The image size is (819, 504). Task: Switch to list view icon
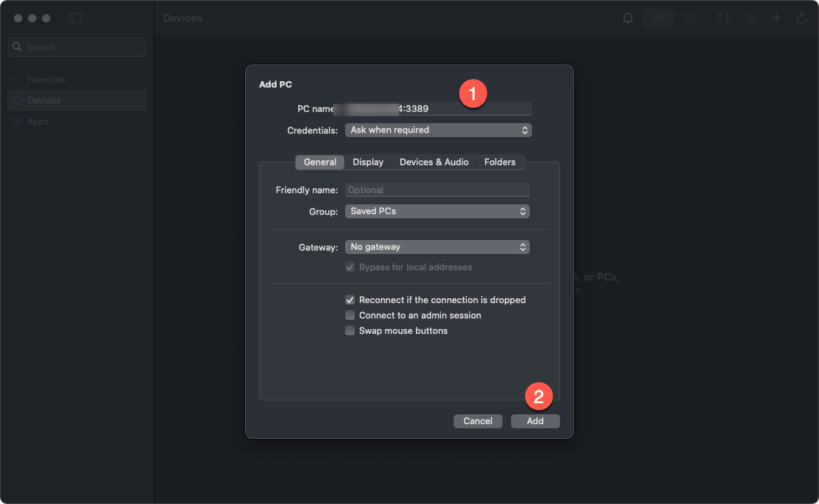coord(690,18)
